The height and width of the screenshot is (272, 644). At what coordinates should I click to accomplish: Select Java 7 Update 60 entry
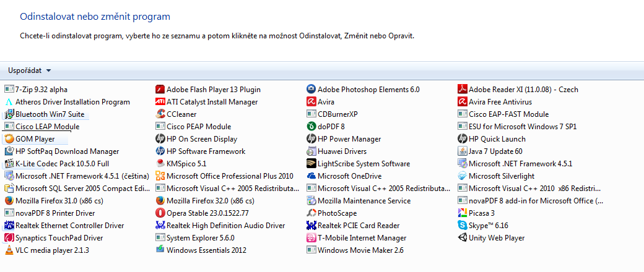coord(495,151)
